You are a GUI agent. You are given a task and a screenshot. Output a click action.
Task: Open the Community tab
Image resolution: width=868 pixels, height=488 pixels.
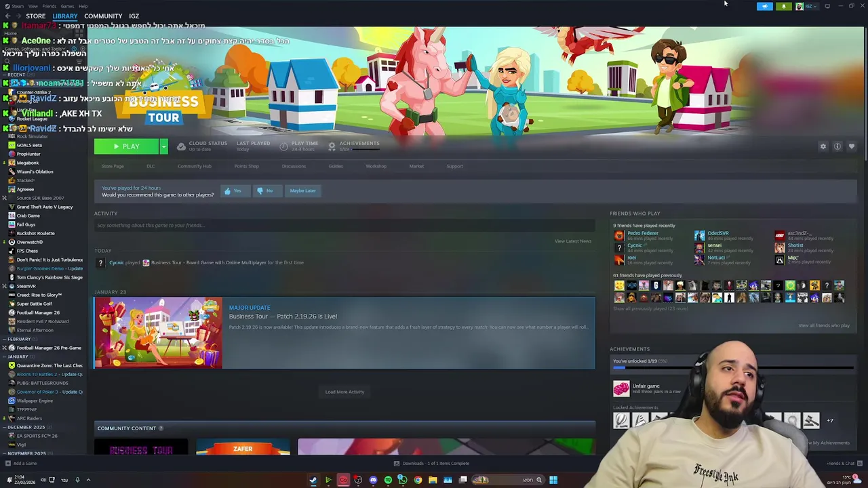[103, 16]
